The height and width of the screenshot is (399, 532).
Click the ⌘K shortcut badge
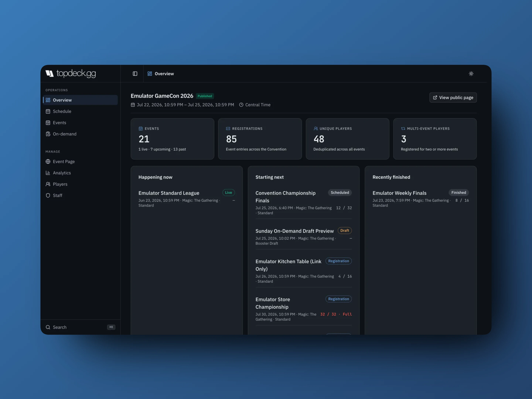[x=111, y=327]
